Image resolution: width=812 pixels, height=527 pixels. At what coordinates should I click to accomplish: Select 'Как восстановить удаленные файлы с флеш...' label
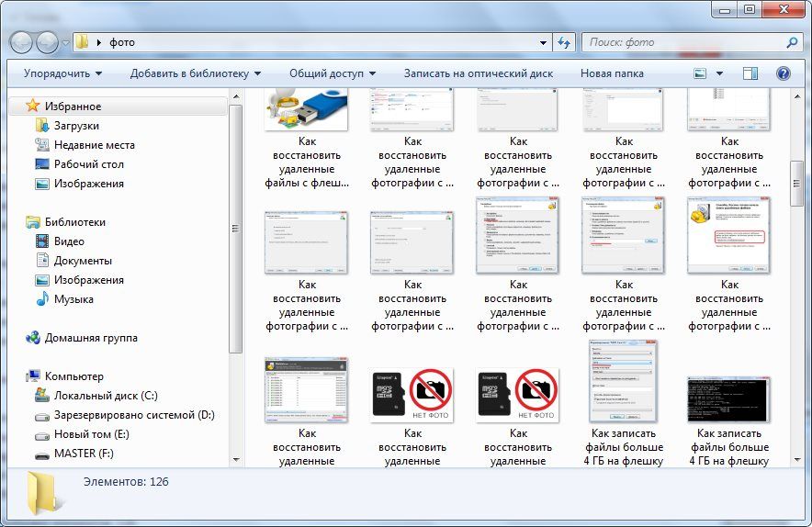click(x=307, y=162)
